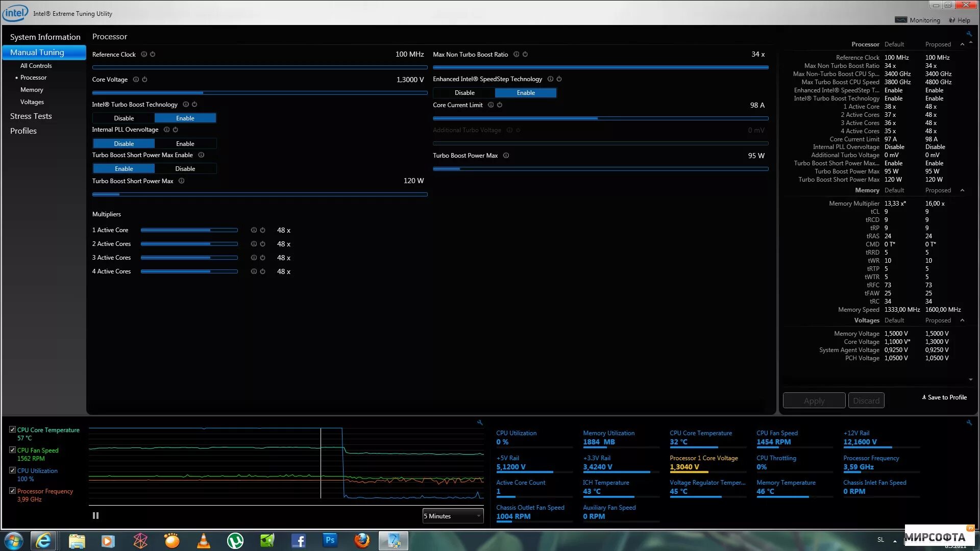Show info for Turbo Boost Technology
The width and height of the screenshot is (980, 551).
coord(186,105)
